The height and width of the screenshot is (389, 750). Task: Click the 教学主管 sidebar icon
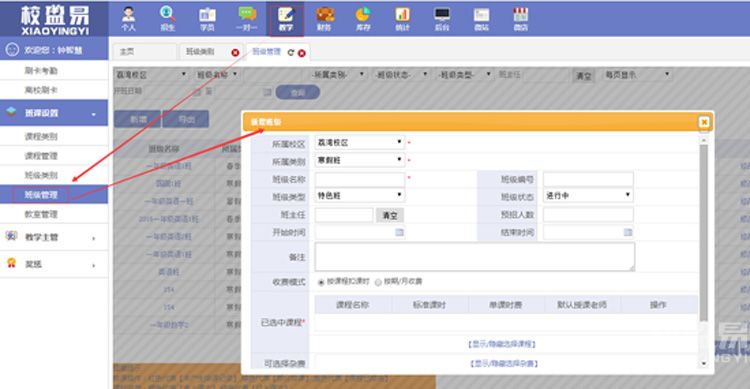(11, 236)
